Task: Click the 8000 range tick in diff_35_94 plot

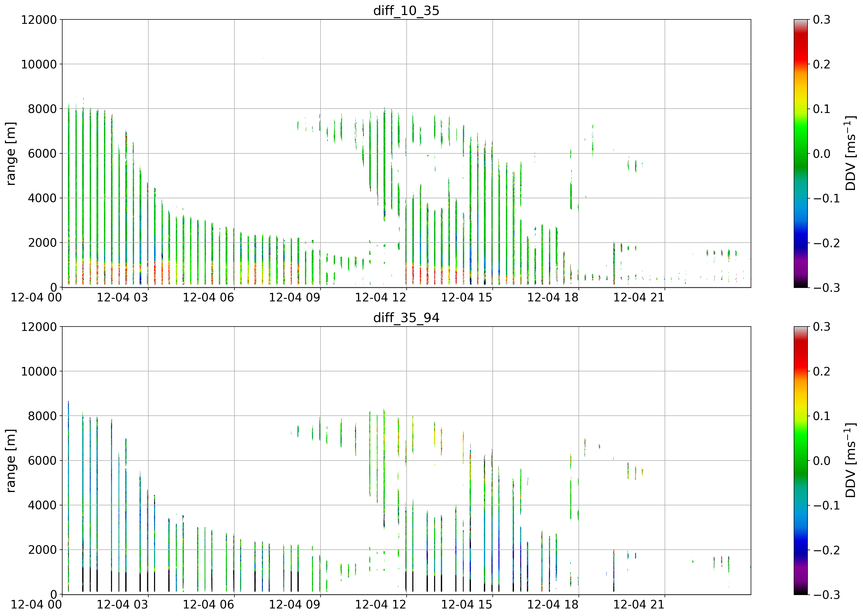Action: click(x=42, y=416)
